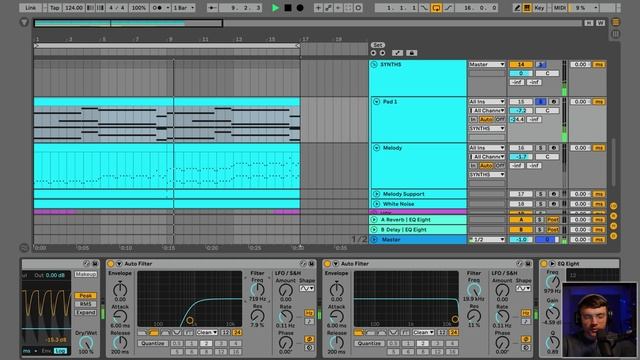This screenshot has width=640, height=360.
Task: Fold the Pad 1 track
Action: tap(376, 102)
